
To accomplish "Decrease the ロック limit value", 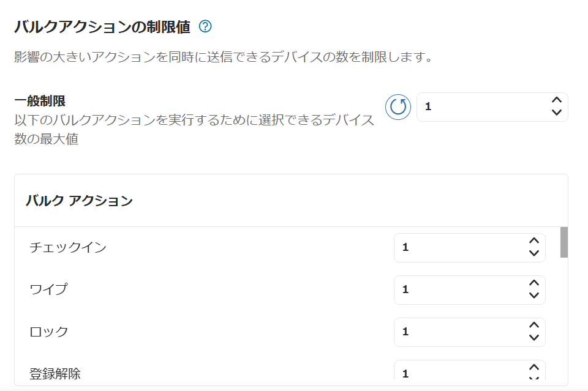I will tap(534, 337).
